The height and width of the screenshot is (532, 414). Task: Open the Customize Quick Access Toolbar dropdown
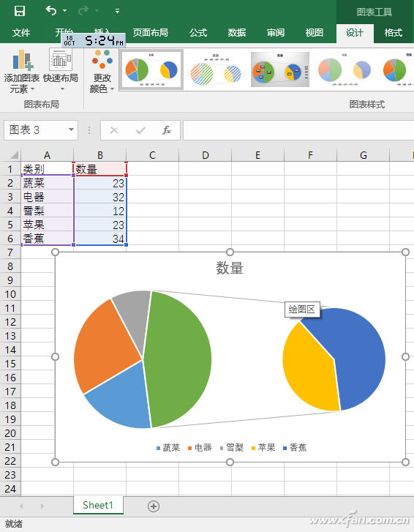pyautogui.click(x=117, y=11)
